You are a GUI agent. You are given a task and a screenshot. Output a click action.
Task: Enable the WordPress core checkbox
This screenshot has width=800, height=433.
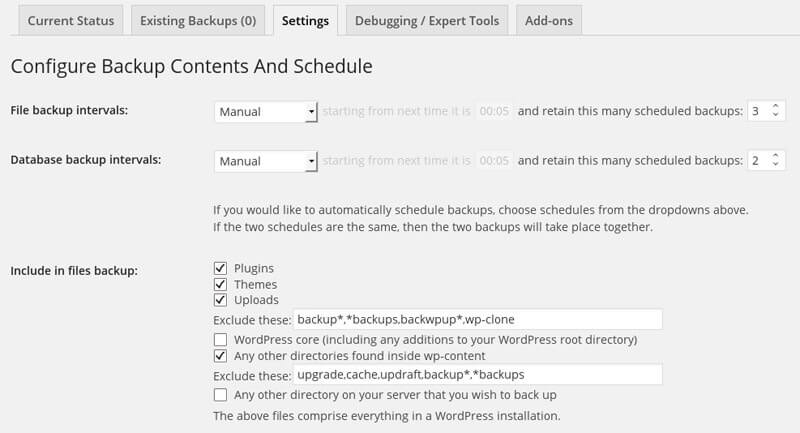[220, 339]
